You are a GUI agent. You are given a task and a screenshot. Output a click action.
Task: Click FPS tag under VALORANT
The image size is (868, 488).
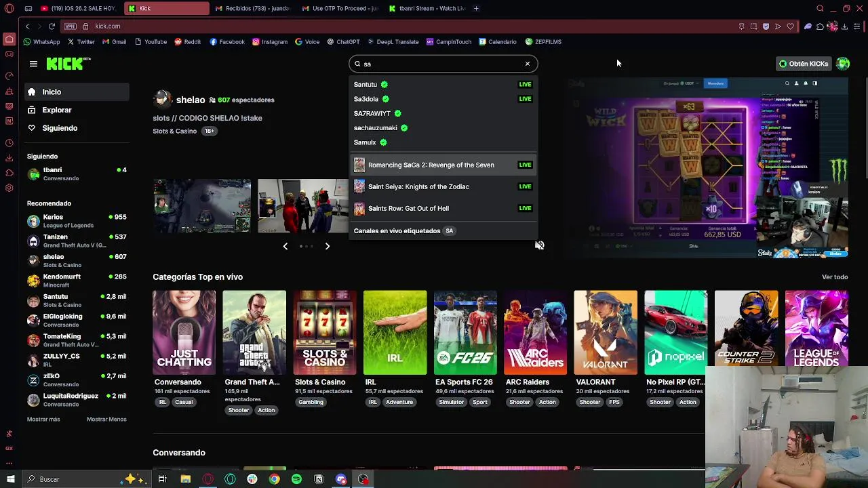click(614, 402)
